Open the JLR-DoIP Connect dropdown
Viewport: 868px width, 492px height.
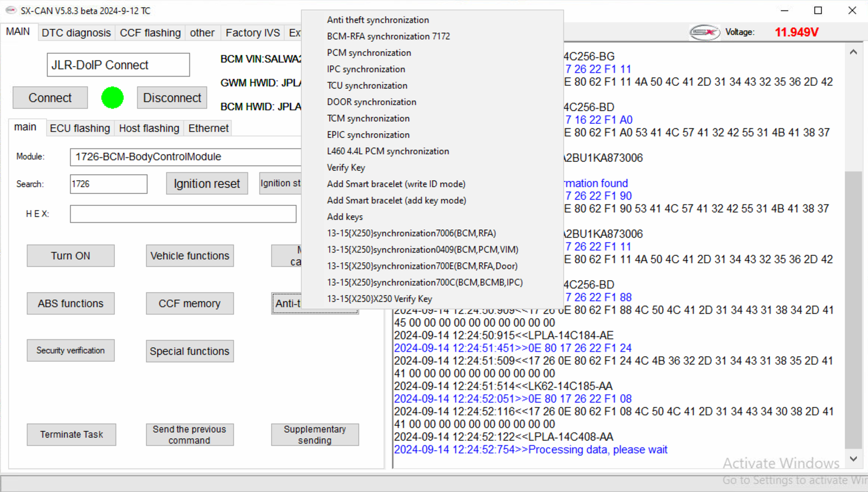tap(118, 65)
